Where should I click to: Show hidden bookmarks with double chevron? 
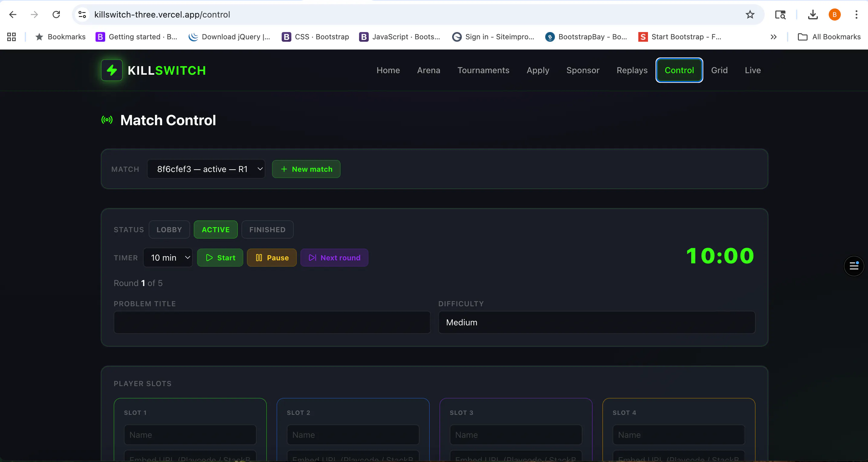coord(774,37)
